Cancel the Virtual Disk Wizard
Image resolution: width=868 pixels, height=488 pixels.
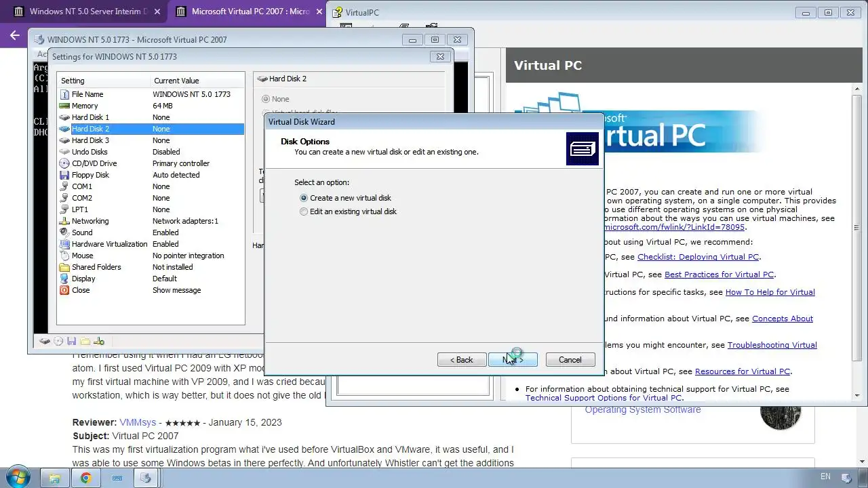tap(570, 360)
